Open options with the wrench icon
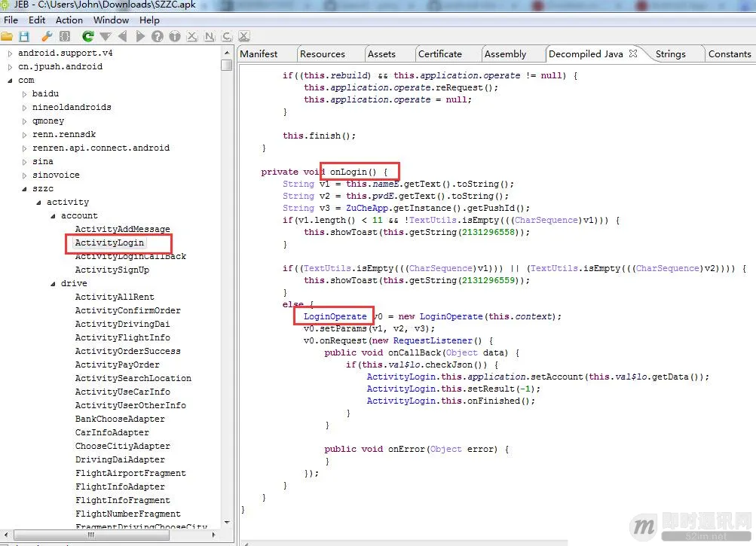 pos(47,36)
